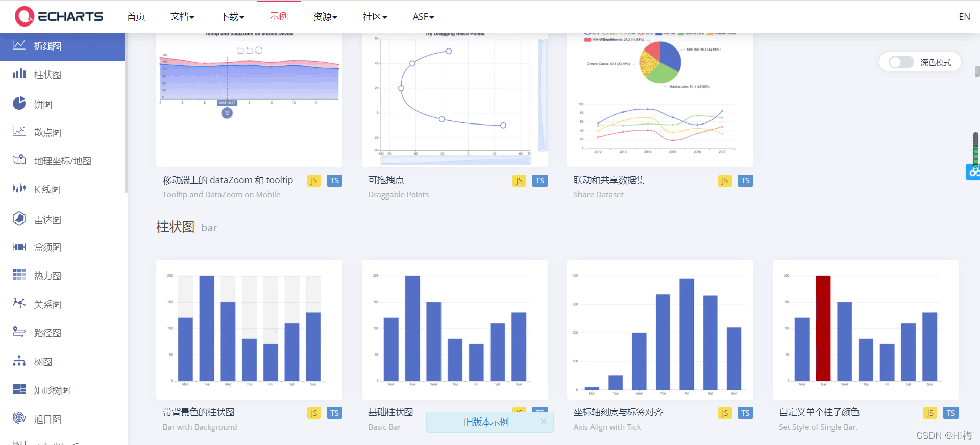Open JS badge for 带背景色的柱状图
This screenshot has height=445, width=980.
point(314,413)
